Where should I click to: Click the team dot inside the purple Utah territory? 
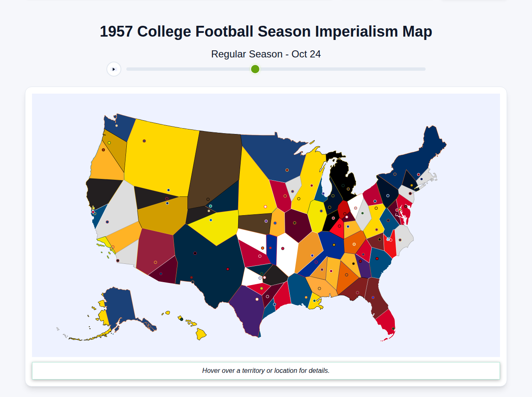coord(257,299)
